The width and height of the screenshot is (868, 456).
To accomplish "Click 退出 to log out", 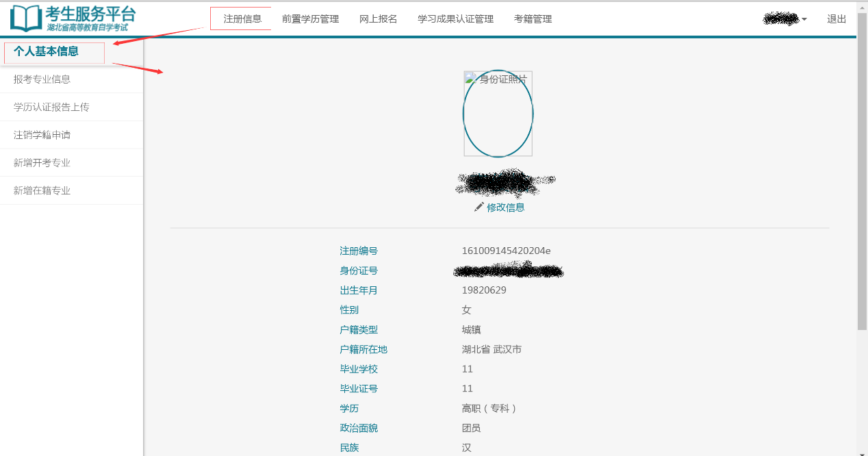I will point(836,18).
